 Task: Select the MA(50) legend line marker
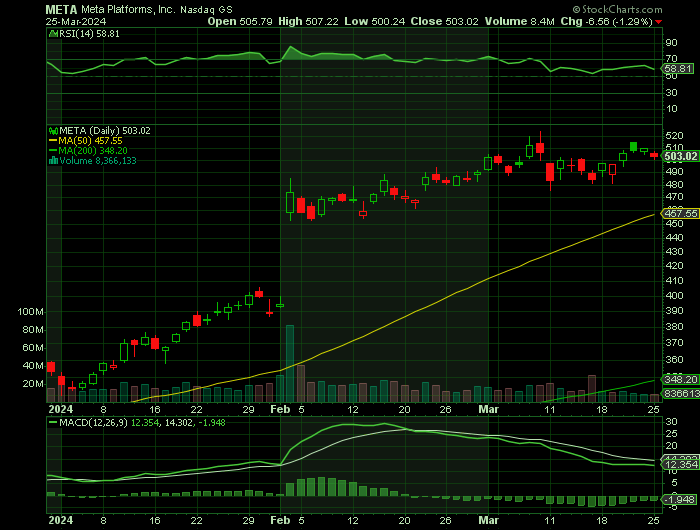[x=52, y=140]
